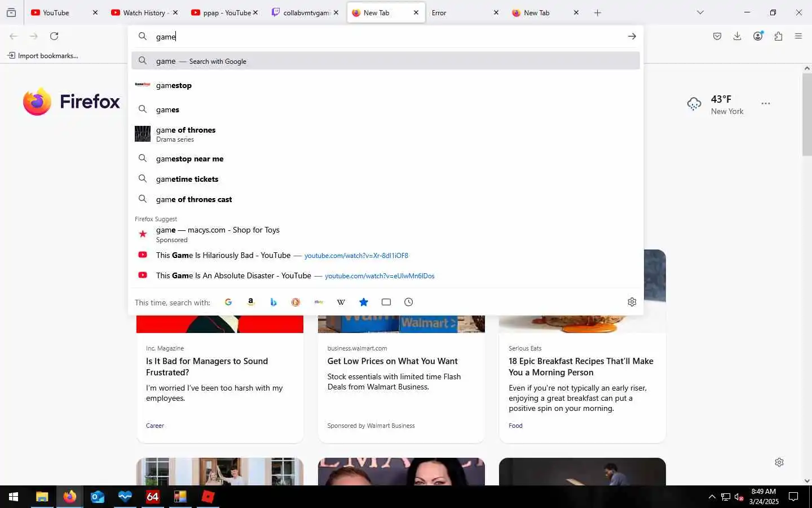Screen dimensions: 812x508
Task: Select the 'games' search suggestion
Action: [386, 110]
